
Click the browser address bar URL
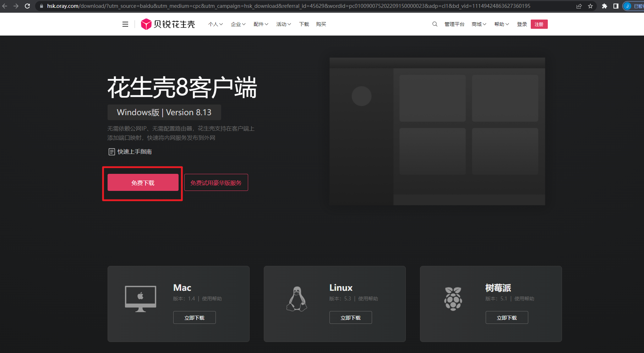[289, 6]
